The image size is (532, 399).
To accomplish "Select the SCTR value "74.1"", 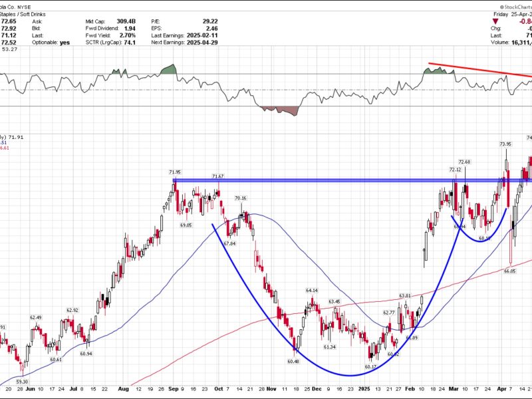I will click(130, 43).
